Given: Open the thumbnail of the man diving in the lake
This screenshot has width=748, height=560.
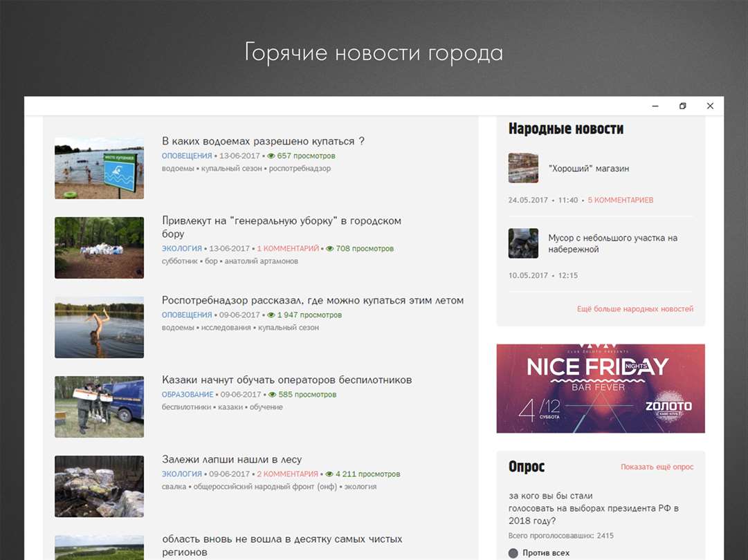Looking at the screenshot, I should pos(99,328).
